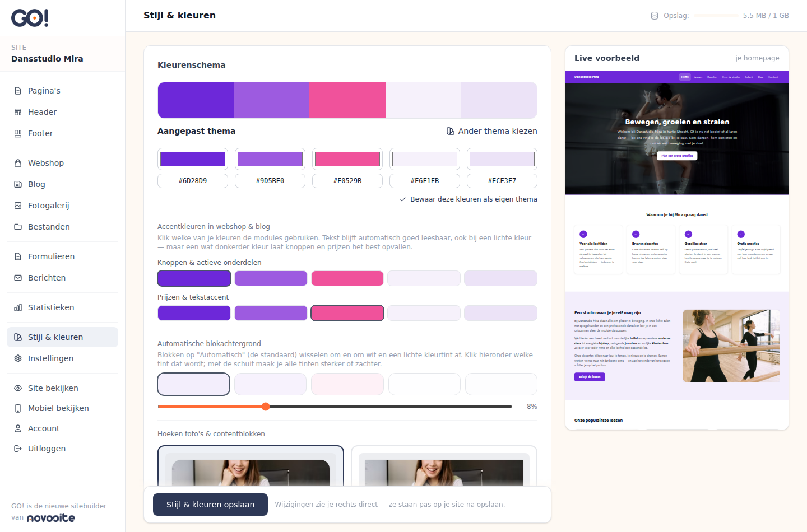This screenshot has width=807, height=532.
Task: Click the 'je homepage' label in Live voorbeeld
Action: 757,58
